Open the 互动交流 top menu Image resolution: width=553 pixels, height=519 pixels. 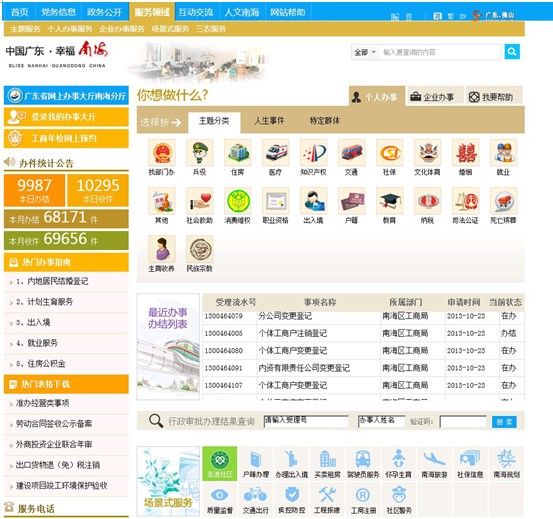pos(196,12)
